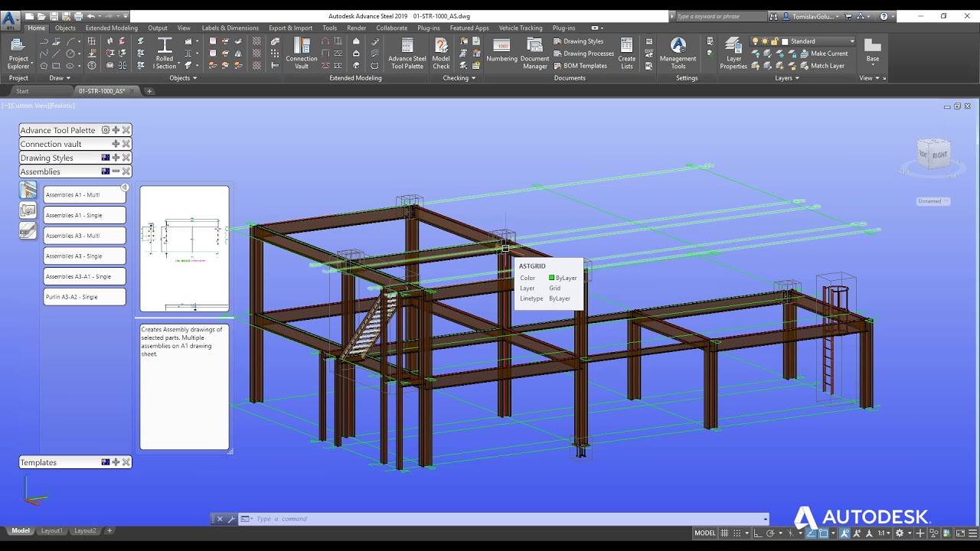This screenshot has width=980, height=551.
Task: Toggle Clean Screen in status bar
Action: [x=960, y=533]
